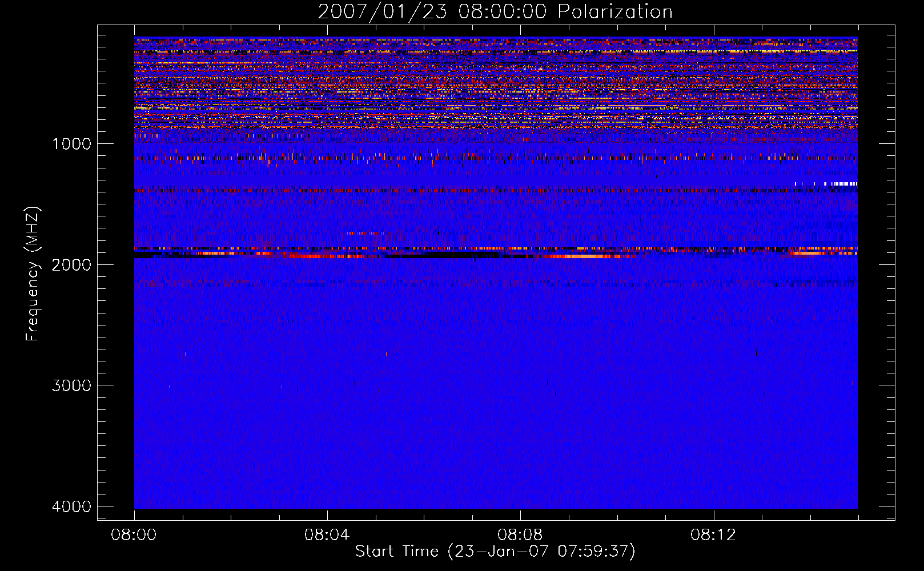Image resolution: width=924 pixels, height=571 pixels.
Task: Click the 1000 frequency tick label
Action: 71,143
